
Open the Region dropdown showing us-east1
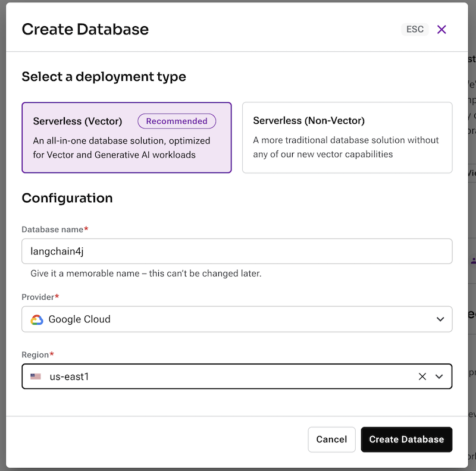tap(220, 376)
